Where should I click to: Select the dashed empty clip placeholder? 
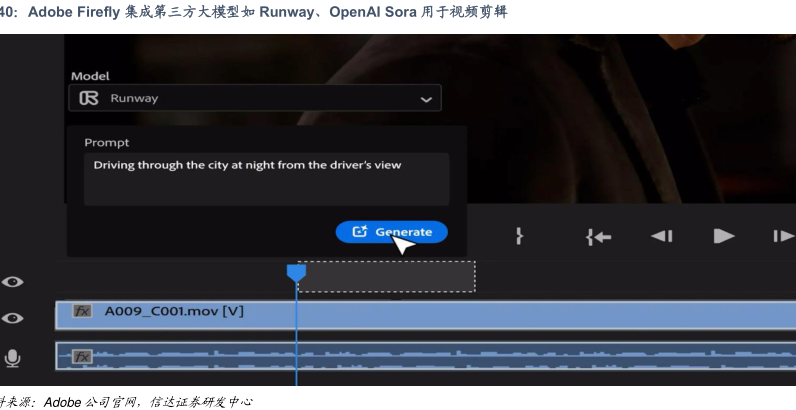[386, 277]
